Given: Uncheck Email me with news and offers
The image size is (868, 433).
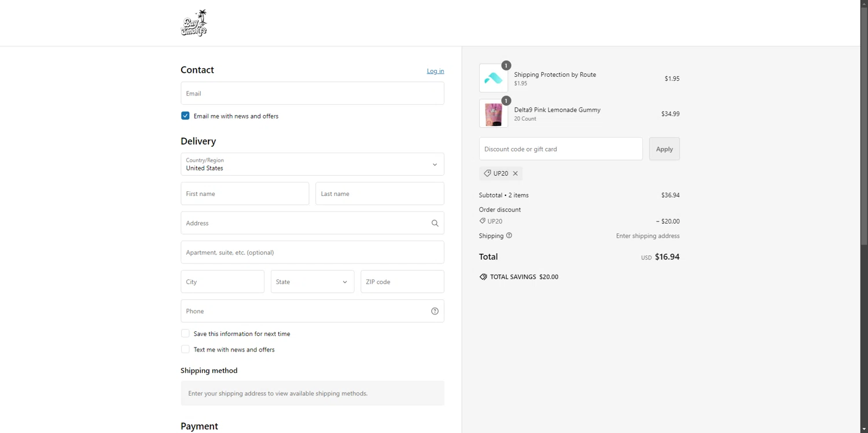Looking at the screenshot, I should tap(185, 116).
